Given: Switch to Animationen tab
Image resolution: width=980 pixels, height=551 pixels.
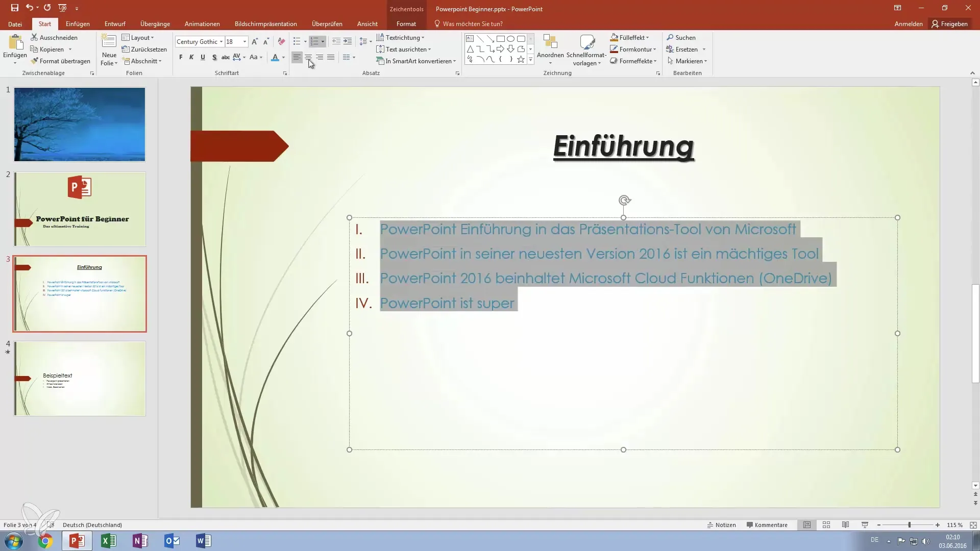Looking at the screenshot, I should point(202,24).
